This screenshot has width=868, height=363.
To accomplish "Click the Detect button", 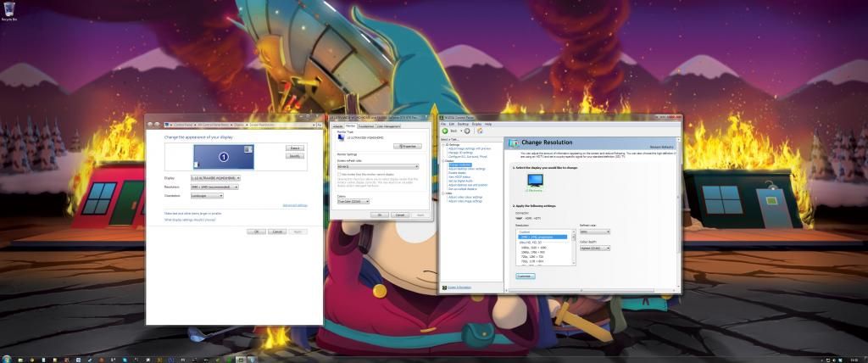I will (x=295, y=148).
